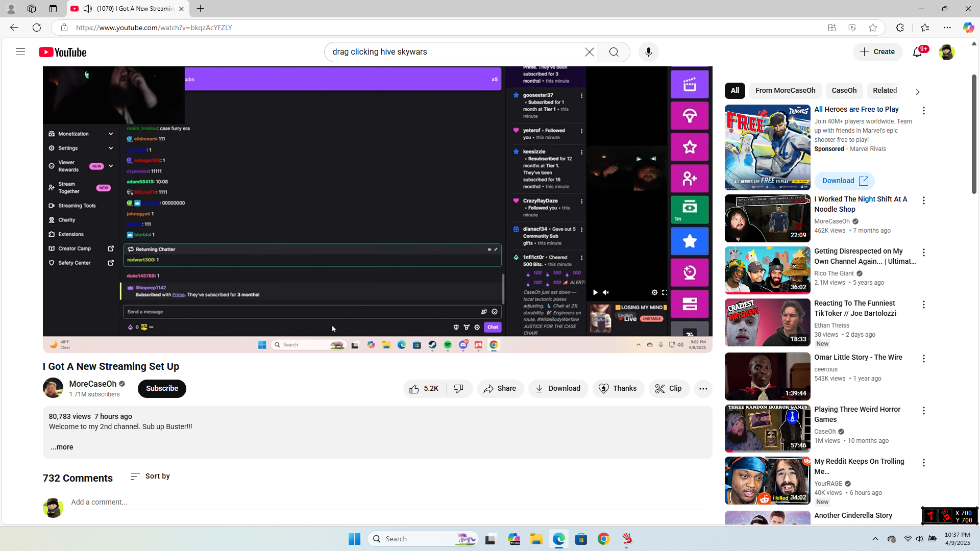This screenshot has width=980, height=551.
Task: Open the YouTube guide hamburger menu
Action: pyautogui.click(x=20, y=52)
